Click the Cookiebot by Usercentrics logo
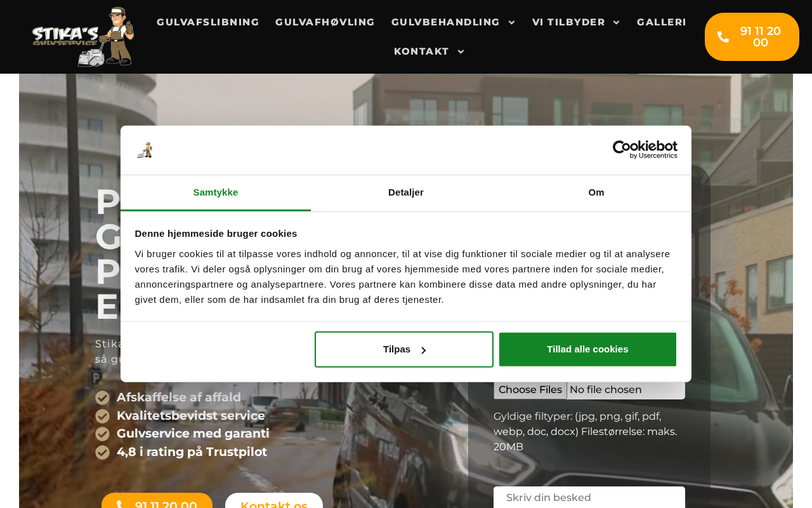 tap(645, 149)
